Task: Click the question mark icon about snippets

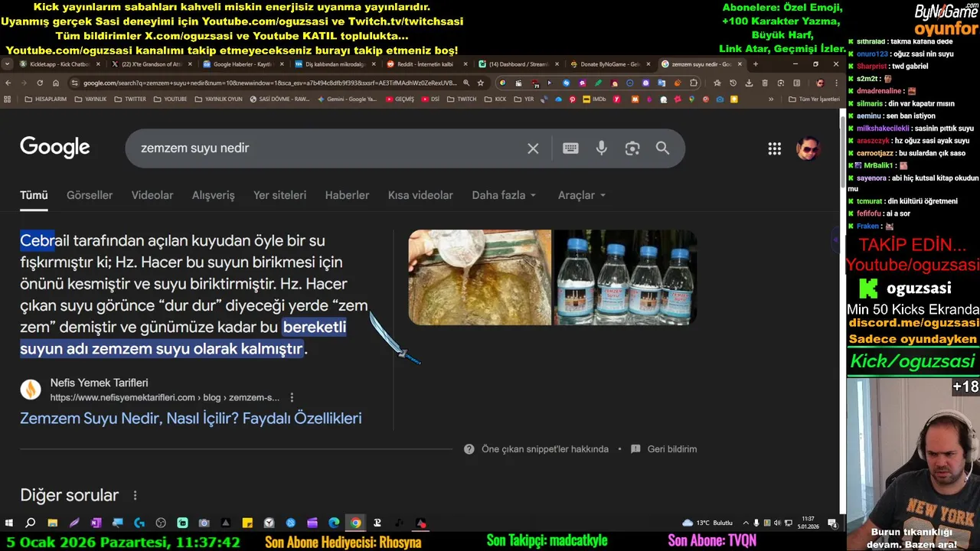Action: point(469,449)
